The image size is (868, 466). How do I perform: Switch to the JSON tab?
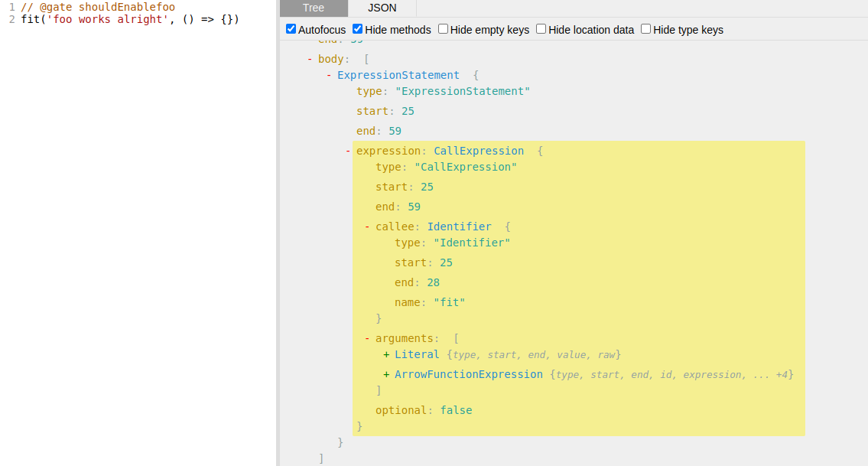click(382, 8)
